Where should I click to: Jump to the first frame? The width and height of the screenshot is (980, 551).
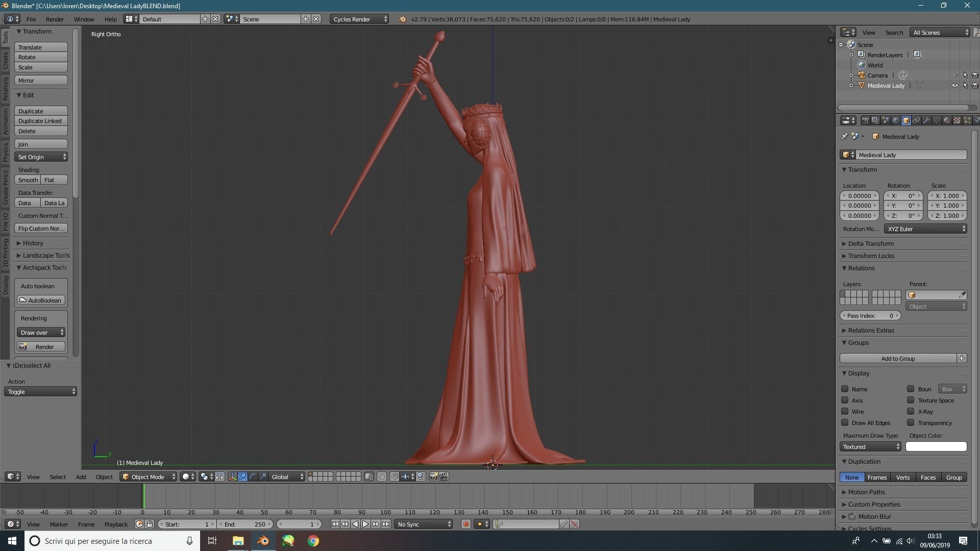tap(335, 524)
